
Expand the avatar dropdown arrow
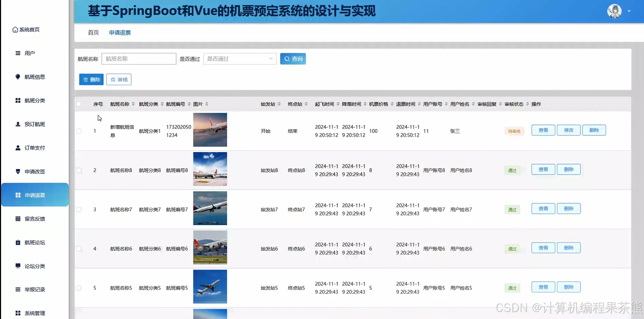(629, 11)
